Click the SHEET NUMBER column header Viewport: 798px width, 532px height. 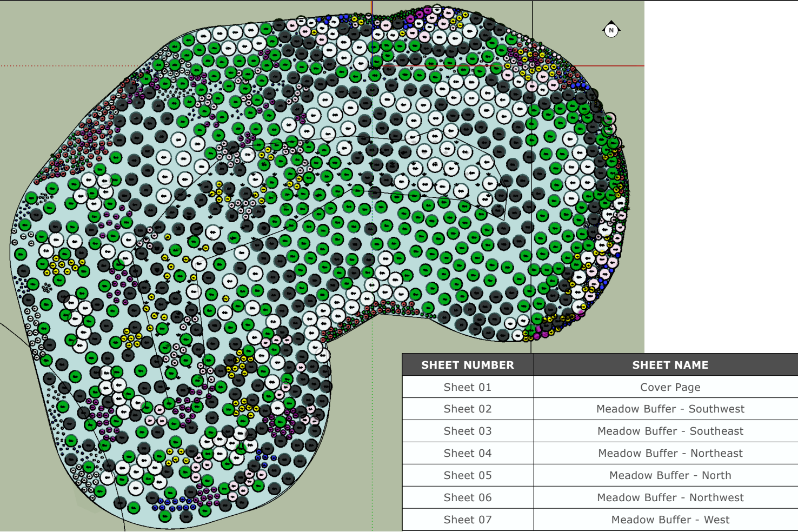click(x=468, y=365)
